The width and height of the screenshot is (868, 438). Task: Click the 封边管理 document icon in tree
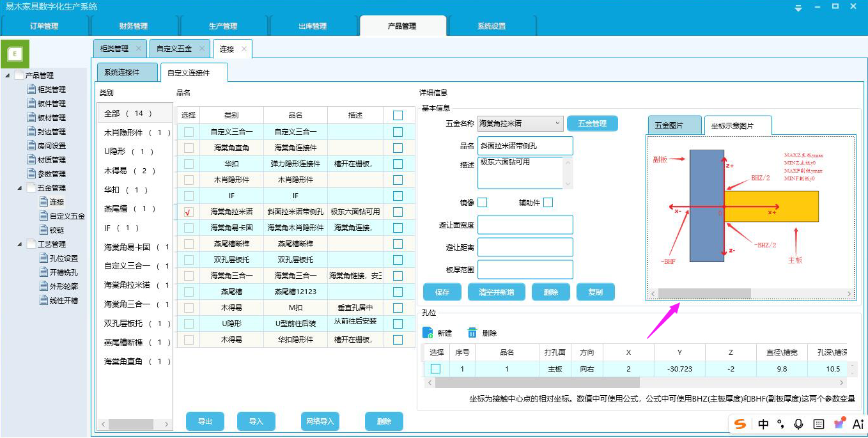(x=32, y=132)
